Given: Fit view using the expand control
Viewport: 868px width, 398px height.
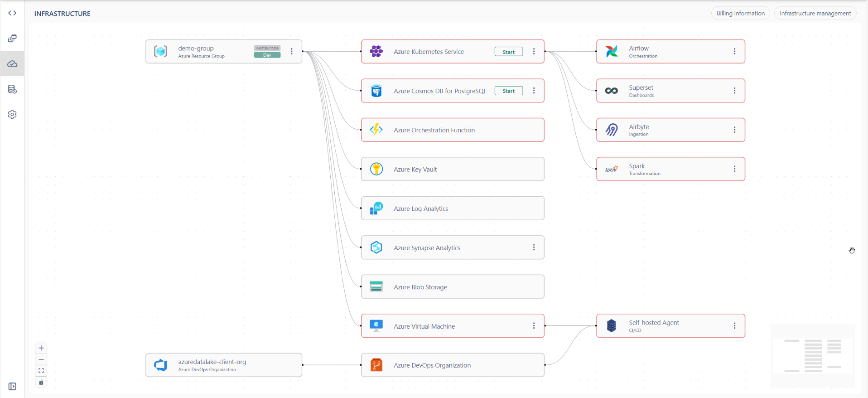Looking at the screenshot, I should 41,371.
